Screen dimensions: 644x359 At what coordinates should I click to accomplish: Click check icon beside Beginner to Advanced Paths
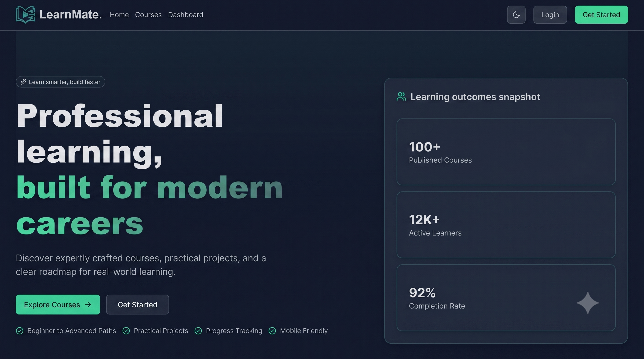[x=19, y=331]
